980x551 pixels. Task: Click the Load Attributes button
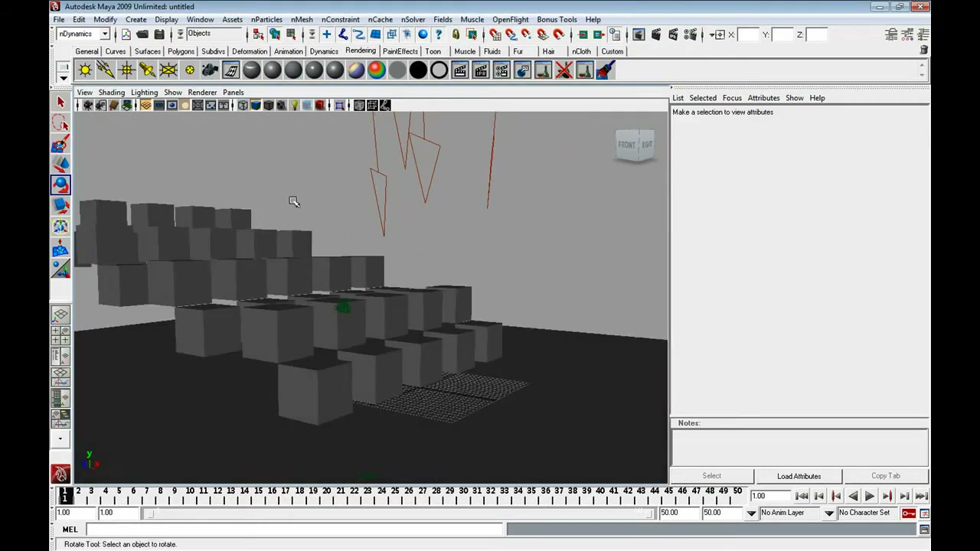click(799, 476)
